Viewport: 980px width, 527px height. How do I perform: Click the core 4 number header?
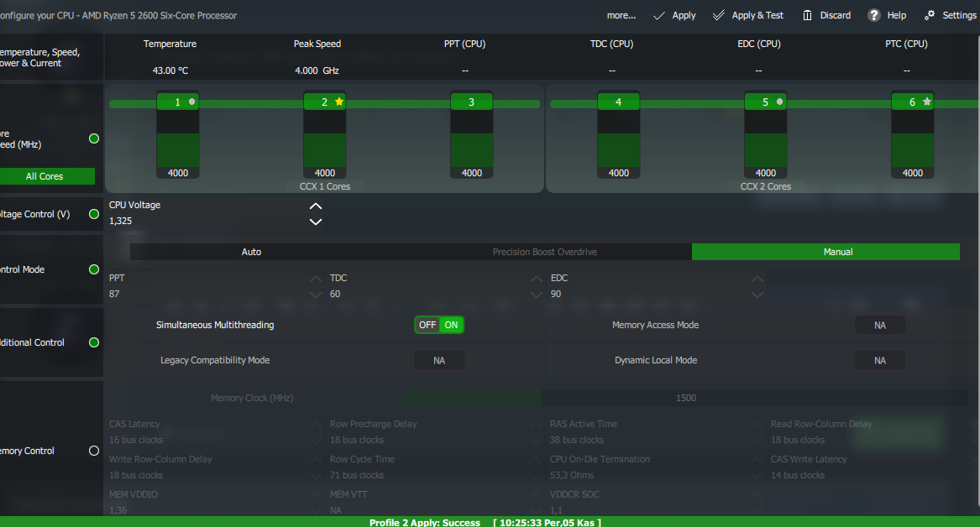point(619,102)
